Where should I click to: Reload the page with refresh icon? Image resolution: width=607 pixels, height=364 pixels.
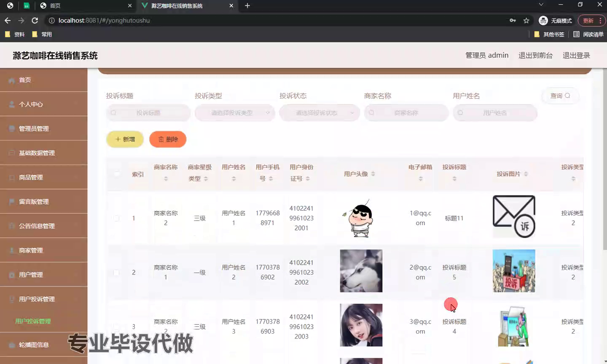pyautogui.click(x=35, y=20)
